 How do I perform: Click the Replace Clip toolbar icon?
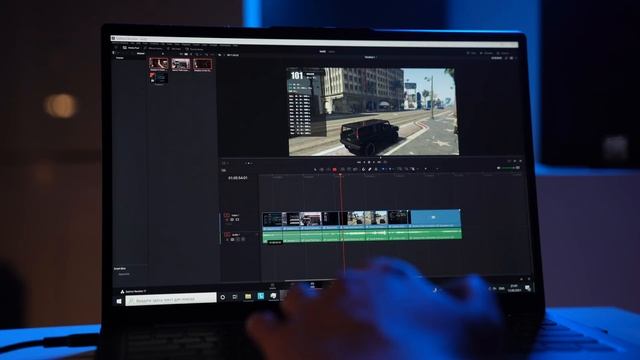(356, 169)
